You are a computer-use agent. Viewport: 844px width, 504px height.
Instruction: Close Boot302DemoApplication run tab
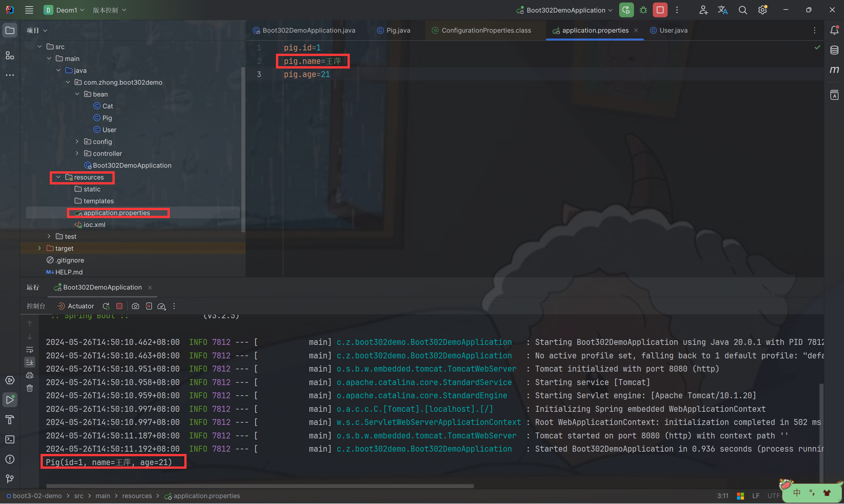[150, 287]
